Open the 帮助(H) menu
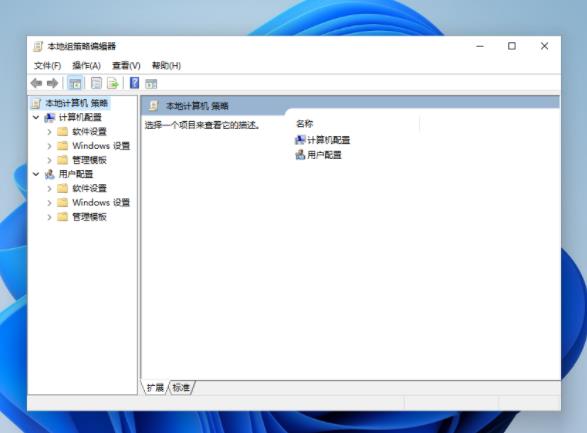Image resolution: width=587 pixels, height=433 pixels. 166,66
